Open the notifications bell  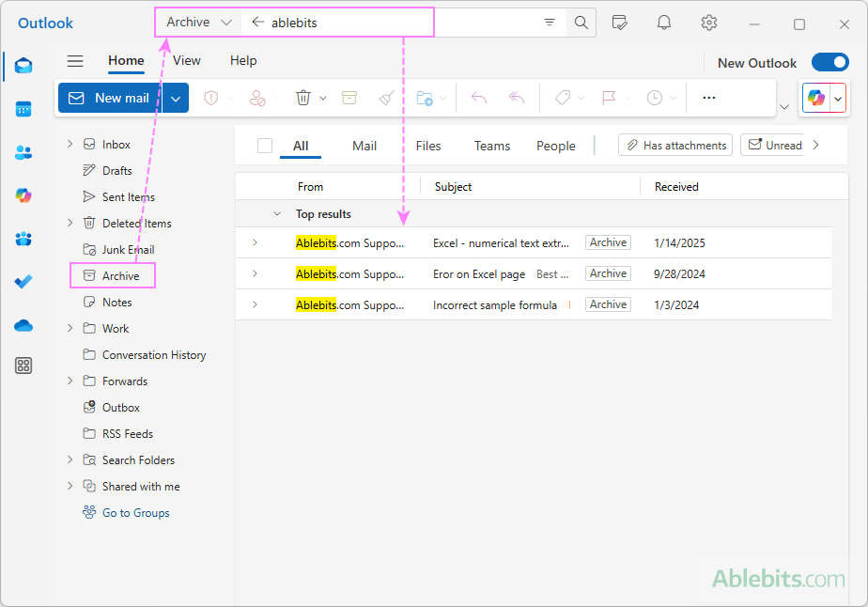(664, 23)
